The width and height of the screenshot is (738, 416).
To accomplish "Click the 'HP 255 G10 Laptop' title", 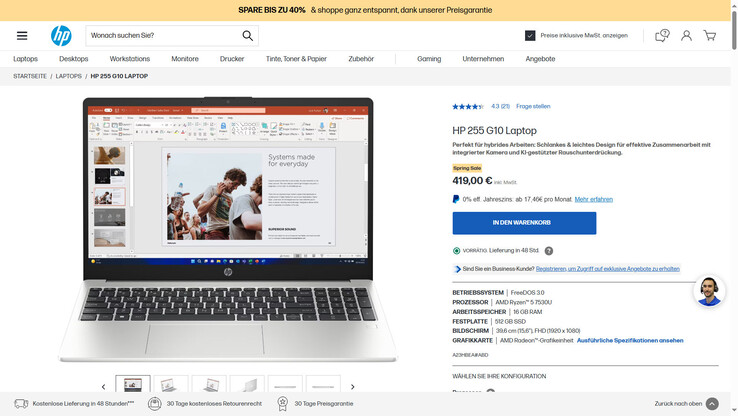I will tap(494, 131).
